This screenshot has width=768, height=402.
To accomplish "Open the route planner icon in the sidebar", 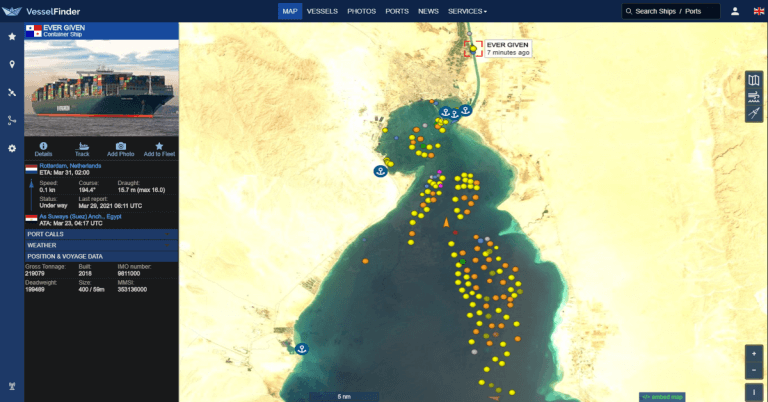I will coord(12,120).
